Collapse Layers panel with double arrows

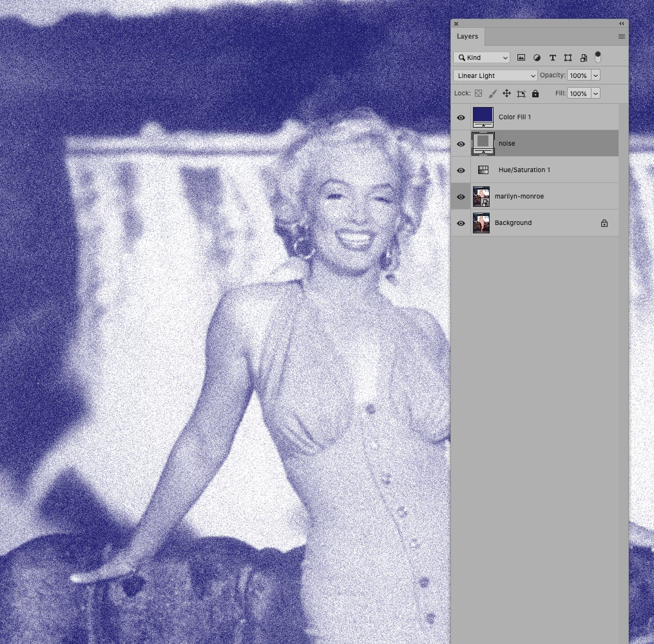(x=622, y=23)
